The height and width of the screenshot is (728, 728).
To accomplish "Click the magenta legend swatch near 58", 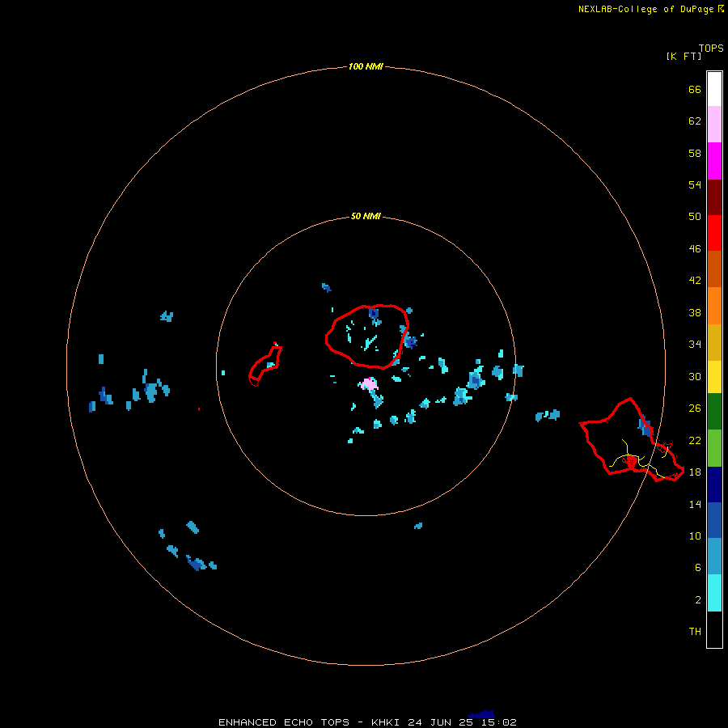I will (x=714, y=161).
